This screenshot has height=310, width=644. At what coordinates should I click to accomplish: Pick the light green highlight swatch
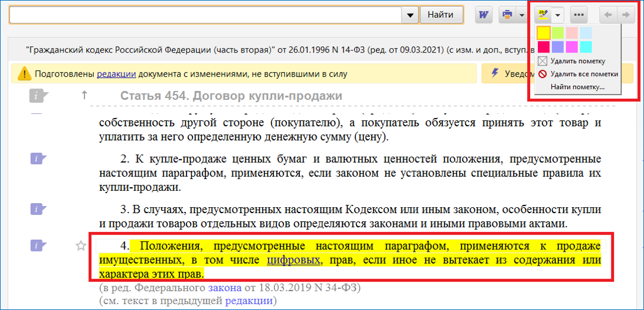pyautogui.click(x=558, y=32)
